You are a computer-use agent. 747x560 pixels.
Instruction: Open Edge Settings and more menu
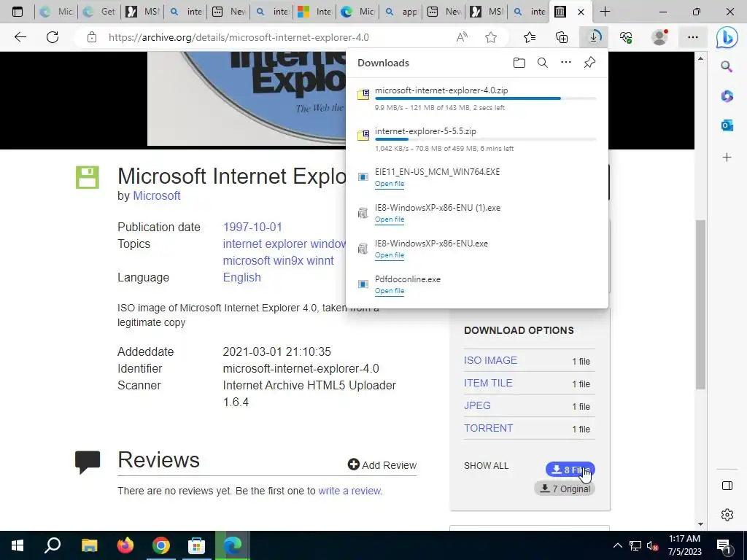click(693, 37)
